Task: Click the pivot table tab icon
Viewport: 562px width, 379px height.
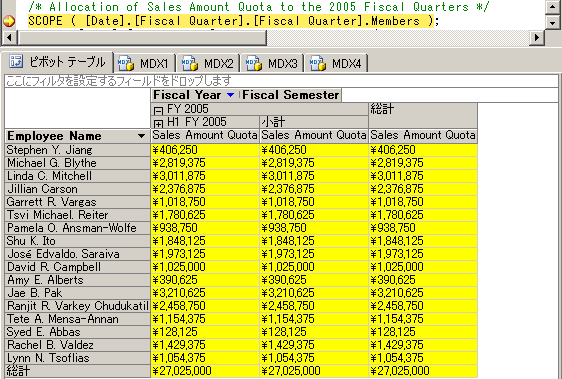Action: [x=16, y=61]
